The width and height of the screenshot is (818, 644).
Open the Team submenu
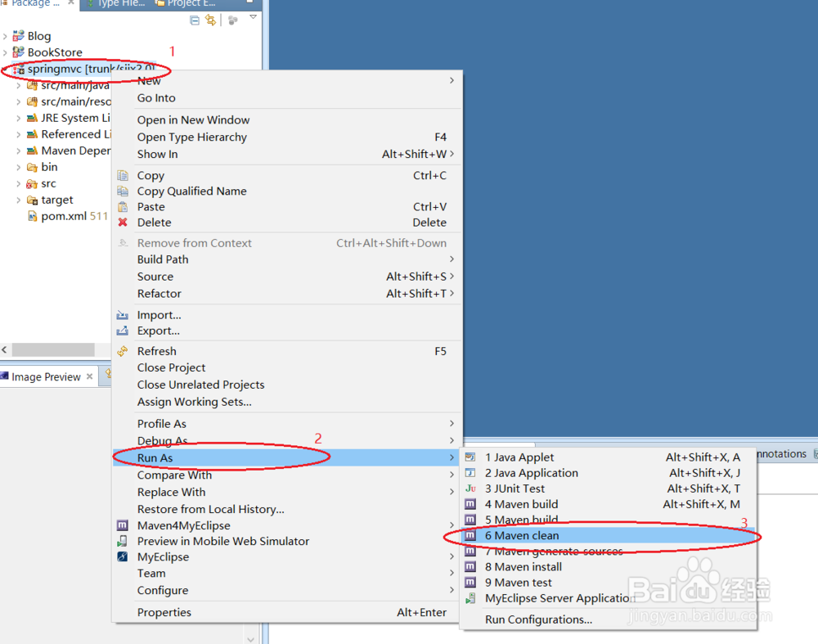(287, 573)
